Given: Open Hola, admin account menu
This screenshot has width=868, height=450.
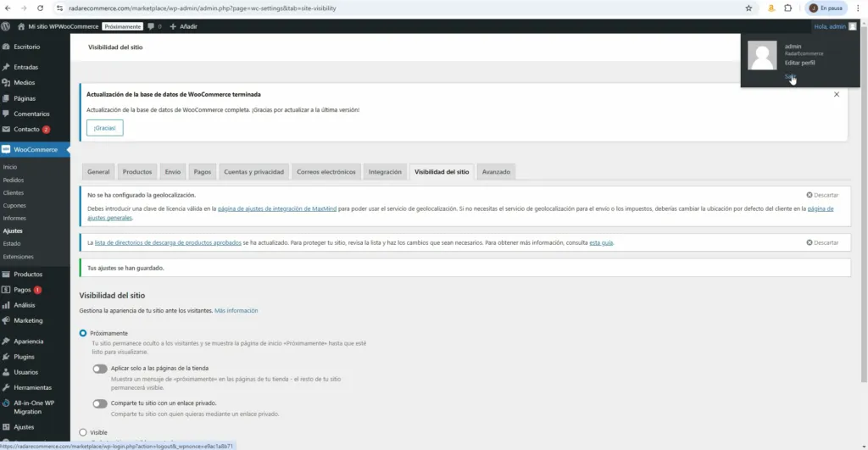Looking at the screenshot, I should [x=835, y=26].
